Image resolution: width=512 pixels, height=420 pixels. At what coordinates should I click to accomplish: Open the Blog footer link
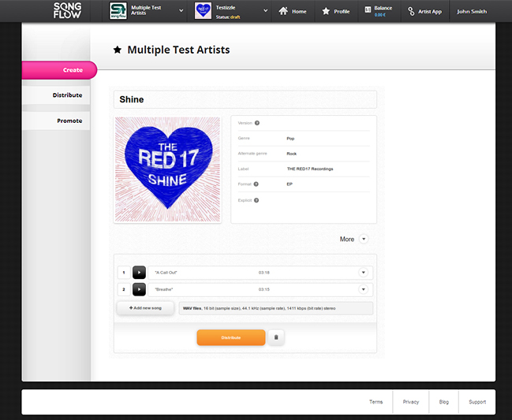[443, 402]
